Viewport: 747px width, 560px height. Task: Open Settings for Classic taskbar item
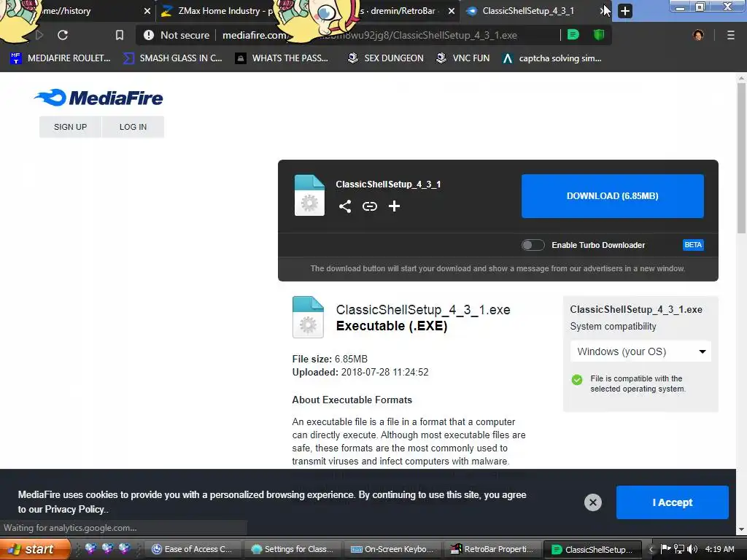pos(293,549)
